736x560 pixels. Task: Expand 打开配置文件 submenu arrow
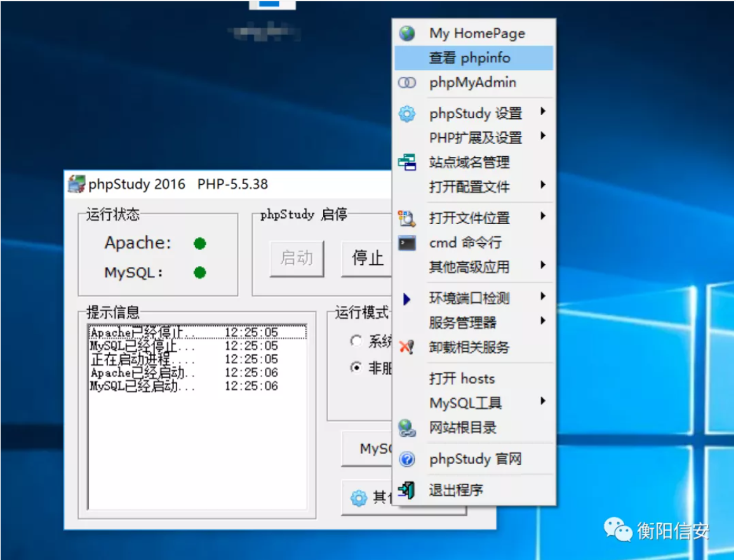(x=543, y=185)
